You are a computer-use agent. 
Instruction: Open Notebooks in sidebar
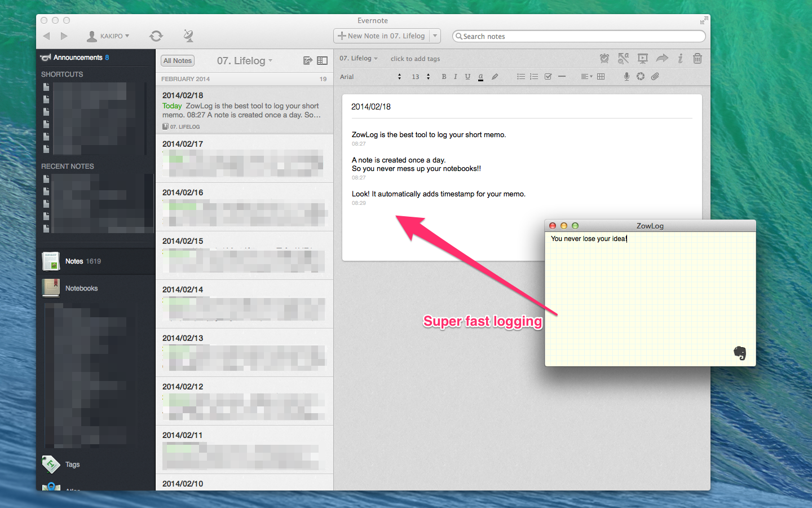point(96,288)
